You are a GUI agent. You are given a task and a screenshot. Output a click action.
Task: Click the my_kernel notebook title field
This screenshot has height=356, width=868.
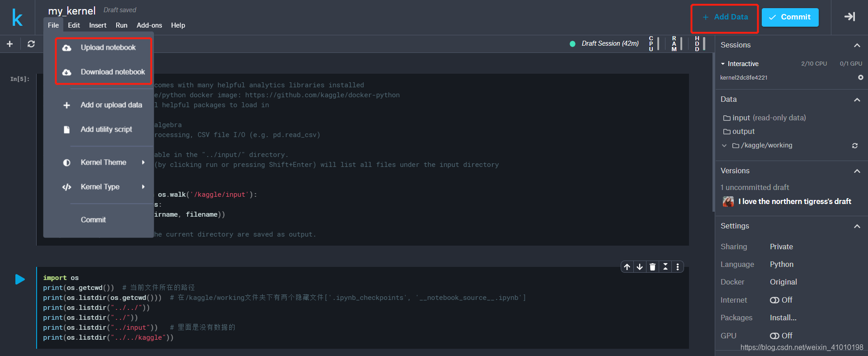pyautogui.click(x=72, y=11)
